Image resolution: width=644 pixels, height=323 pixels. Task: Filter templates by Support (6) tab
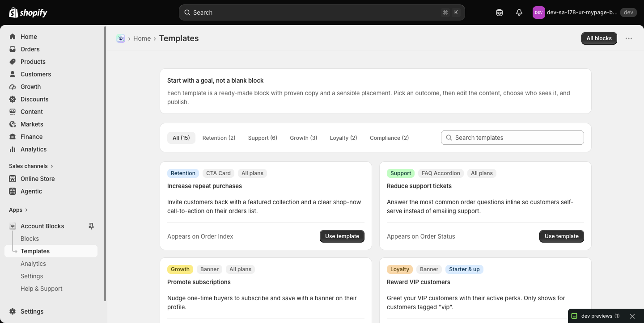point(263,138)
